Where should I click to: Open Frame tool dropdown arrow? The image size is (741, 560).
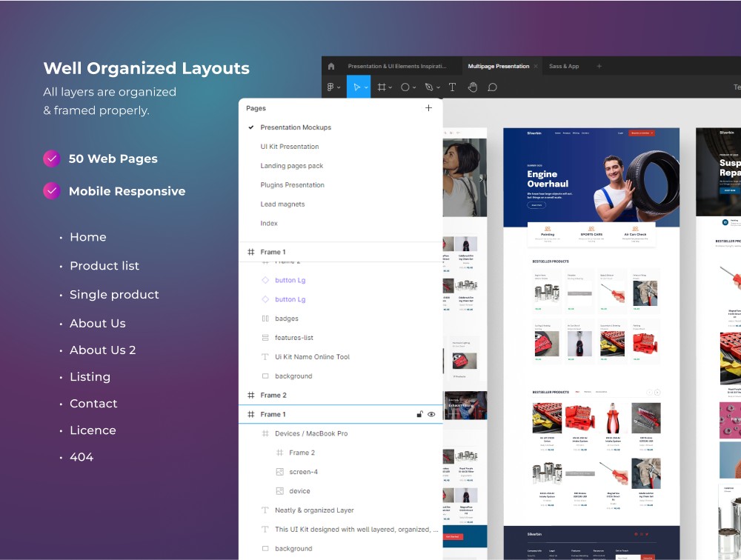[391, 87]
